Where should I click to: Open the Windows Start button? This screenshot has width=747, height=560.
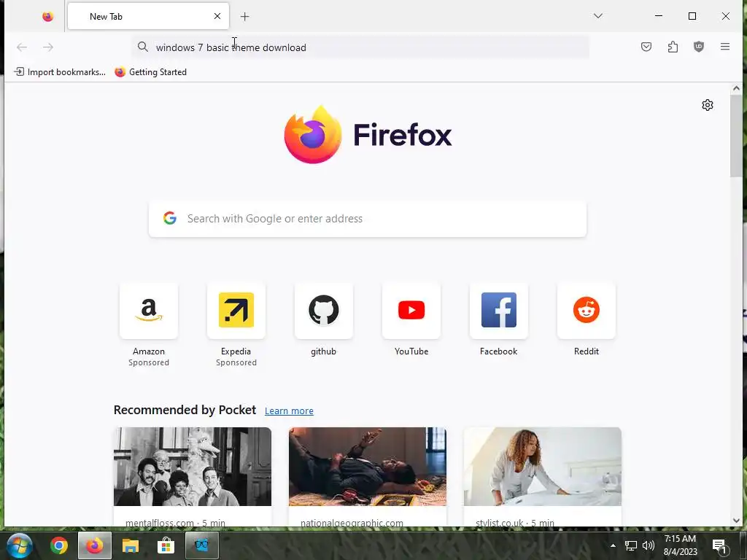20,545
